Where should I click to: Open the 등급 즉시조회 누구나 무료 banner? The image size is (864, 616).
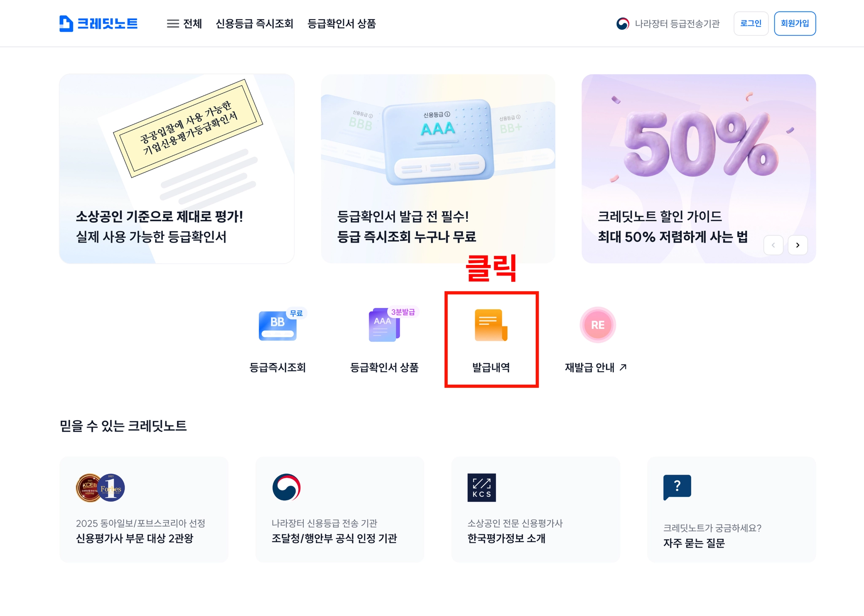tap(438, 169)
